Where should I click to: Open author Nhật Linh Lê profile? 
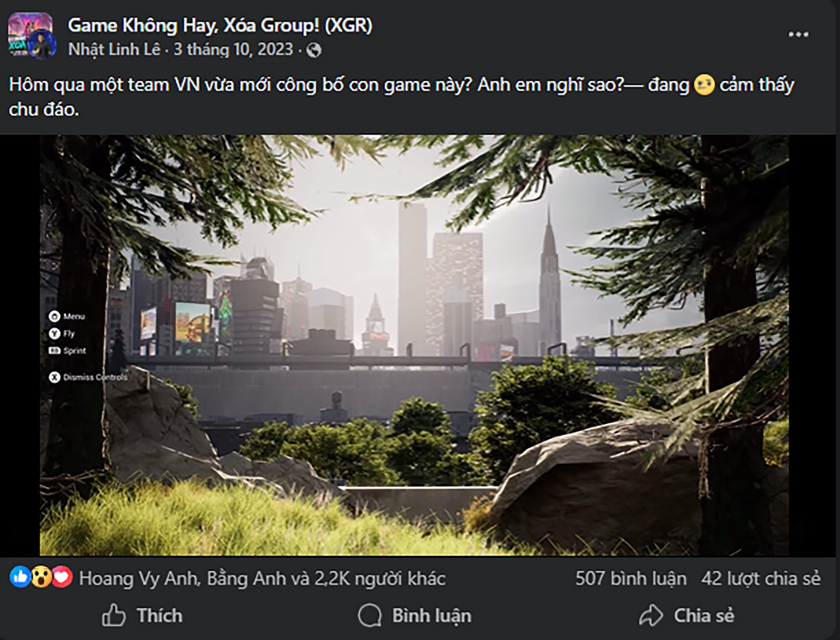pyautogui.click(x=114, y=50)
